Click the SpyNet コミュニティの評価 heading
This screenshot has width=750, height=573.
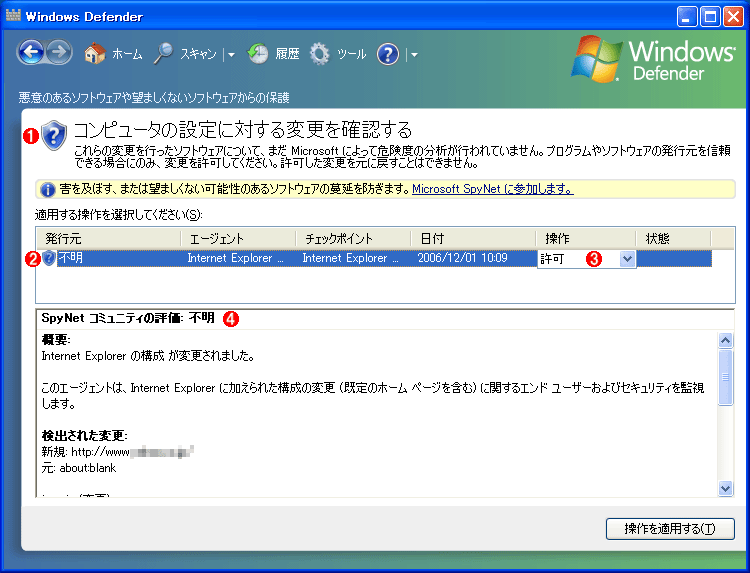click(x=128, y=318)
